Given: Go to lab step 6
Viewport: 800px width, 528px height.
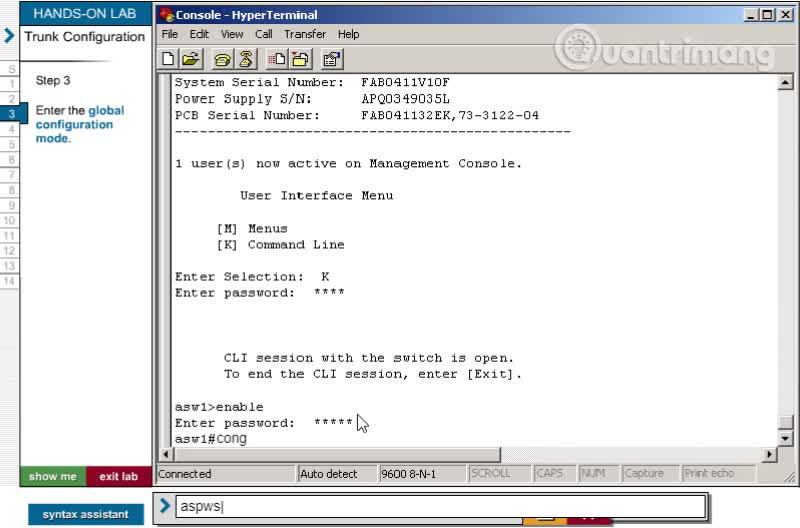Looking at the screenshot, I should tap(11, 160).
